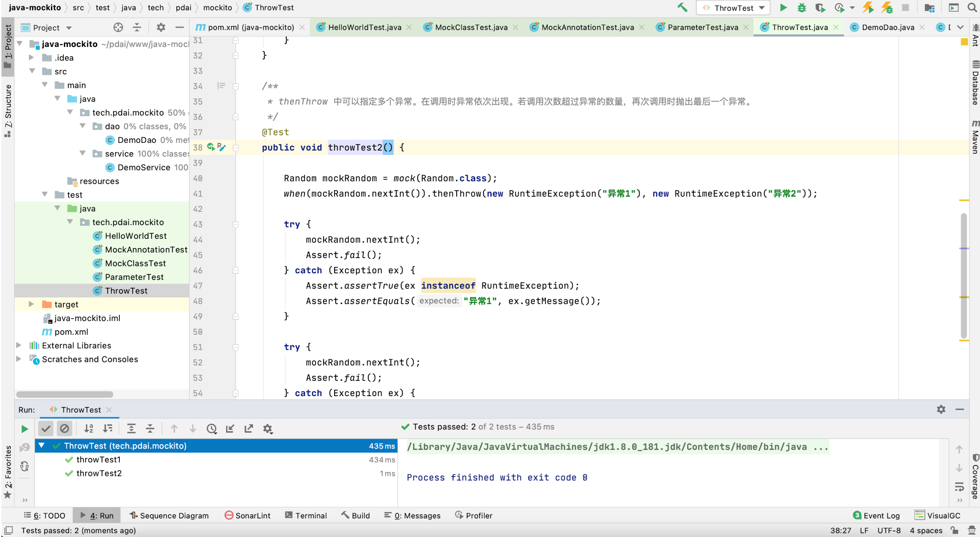The image size is (980, 537).
Task: Import test results icon
Action: [x=230, y=429]
